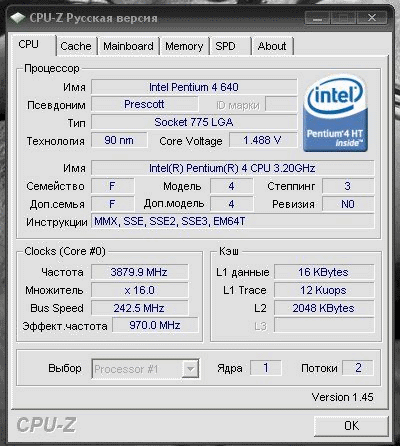Click the Intel Pentium 4 640 name field
The image size is (400, 446).
coord(194,87)
